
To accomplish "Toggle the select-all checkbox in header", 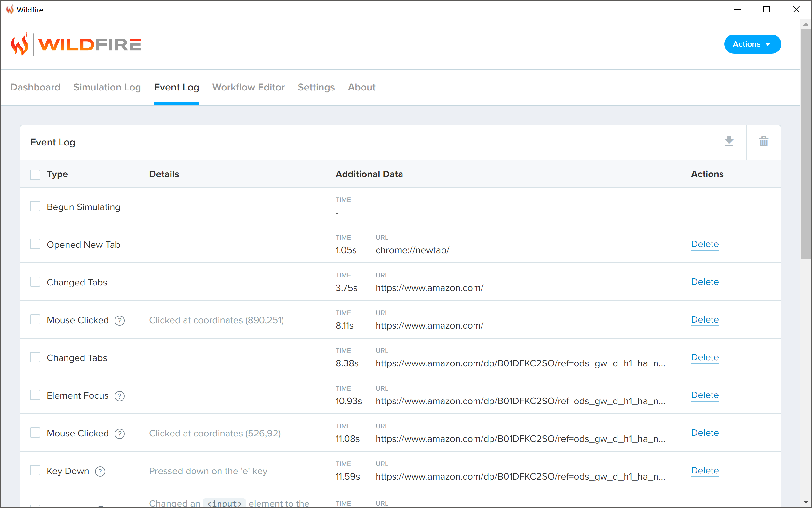I will click(35, 174).
